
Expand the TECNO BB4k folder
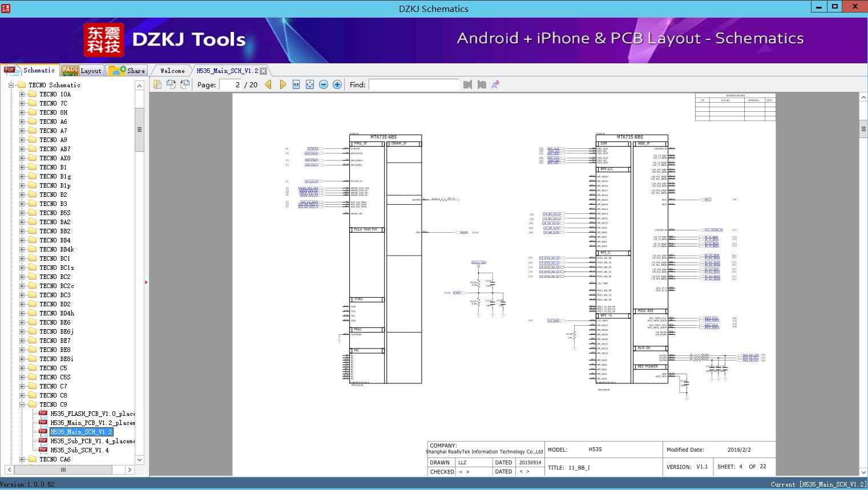click(x=22, y=249)
